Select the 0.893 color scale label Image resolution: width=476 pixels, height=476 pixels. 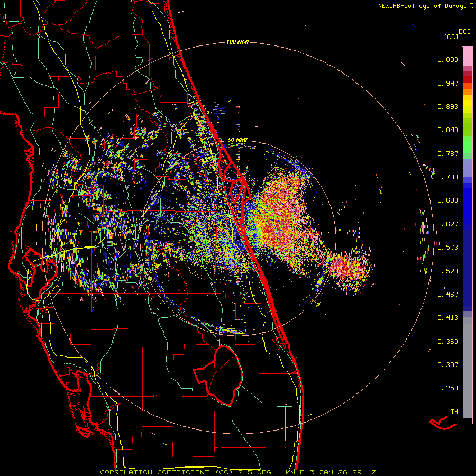pos(448,106)
